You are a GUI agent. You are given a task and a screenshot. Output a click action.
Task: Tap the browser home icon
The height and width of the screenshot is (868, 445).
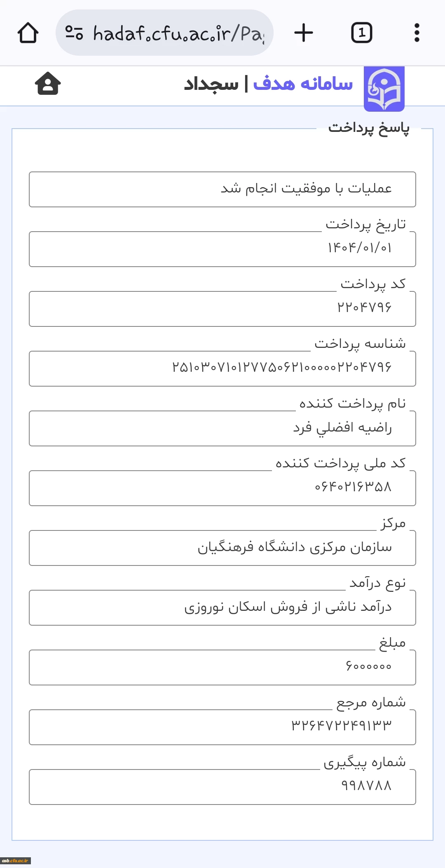pyautogui.click(x=28, y=33)
